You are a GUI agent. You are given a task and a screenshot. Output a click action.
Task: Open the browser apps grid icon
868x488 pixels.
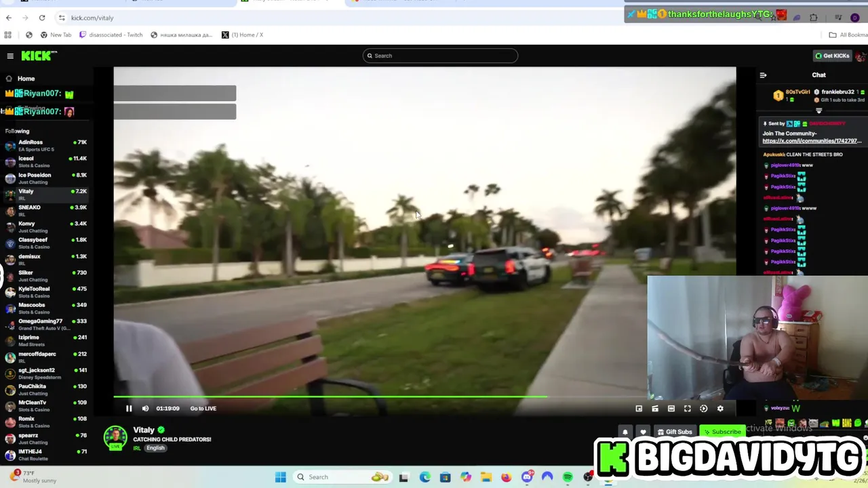tap(7, 35)
